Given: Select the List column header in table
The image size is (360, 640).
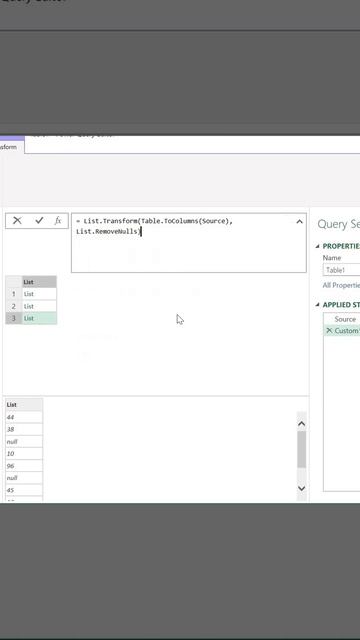Looking at the screenshot, I should [40, 282].
